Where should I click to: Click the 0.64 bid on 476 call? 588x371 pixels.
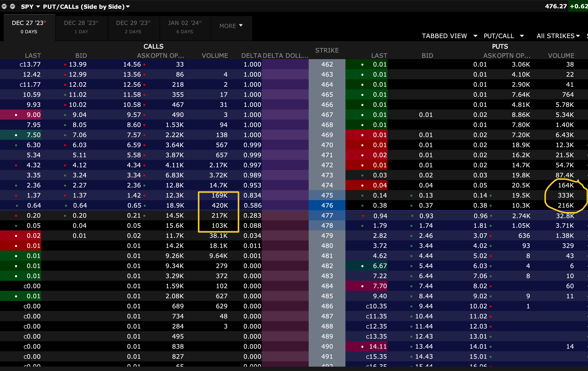(80, 205)
